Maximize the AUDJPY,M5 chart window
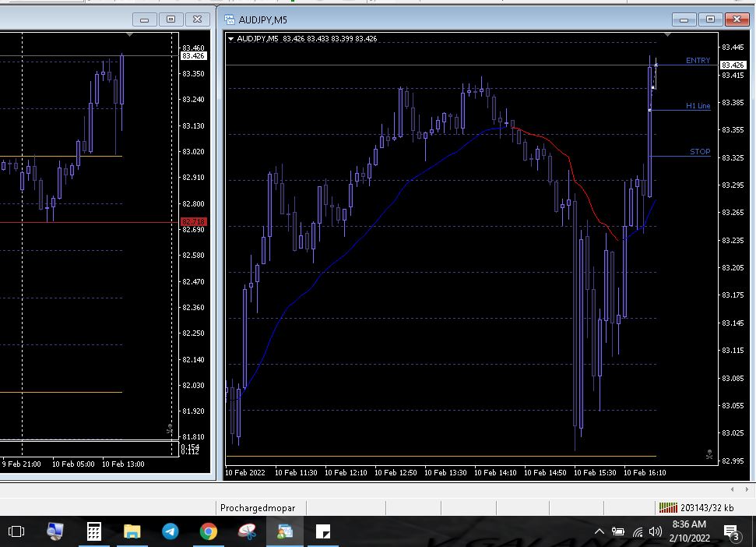 tap(710, 19)
